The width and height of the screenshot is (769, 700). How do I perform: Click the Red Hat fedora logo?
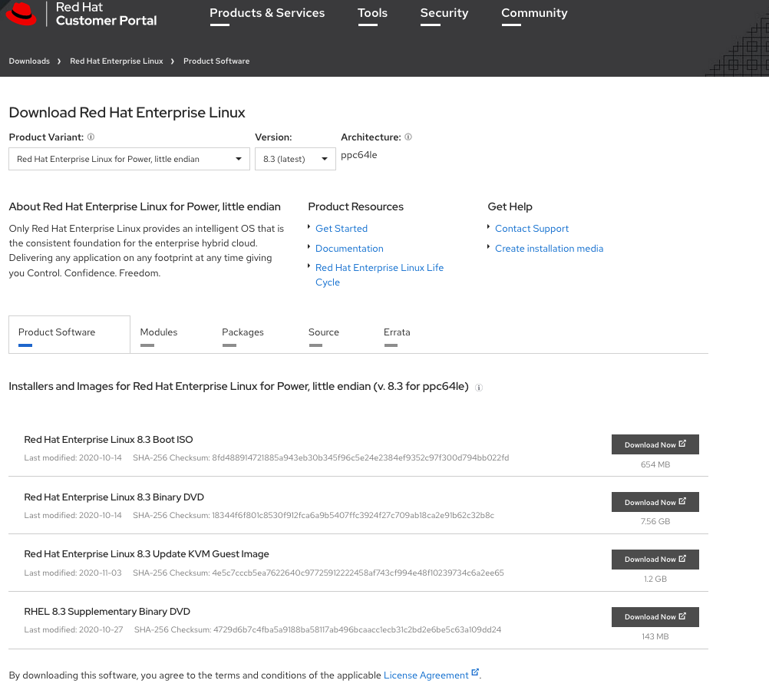[21, 13]
